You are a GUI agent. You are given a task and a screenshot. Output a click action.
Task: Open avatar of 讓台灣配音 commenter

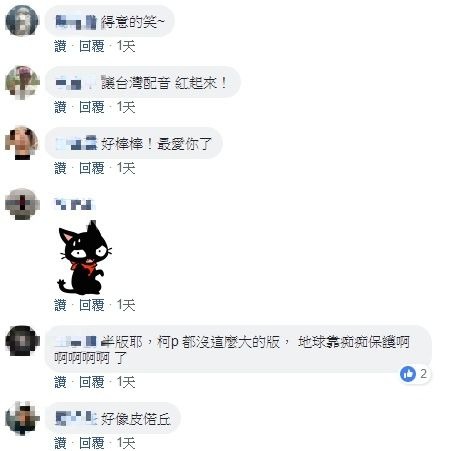[22, 82]
